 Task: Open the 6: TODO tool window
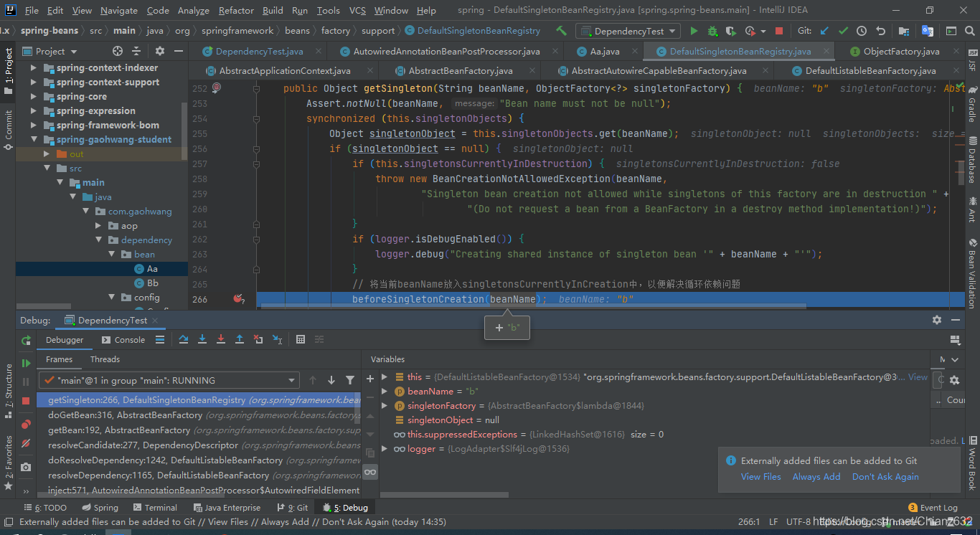44,508
